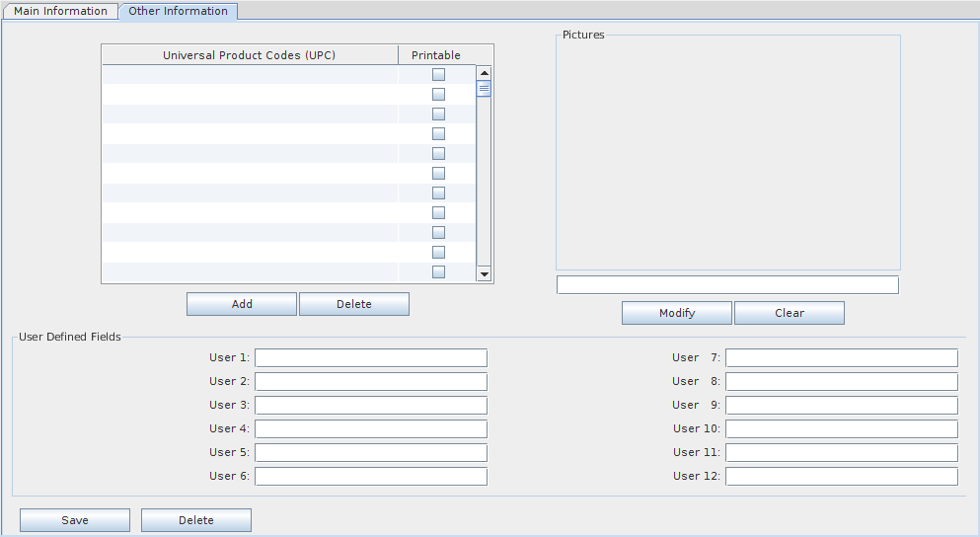Click the User 12 text field
980x537 pixels.
click(x=841, y=476)
